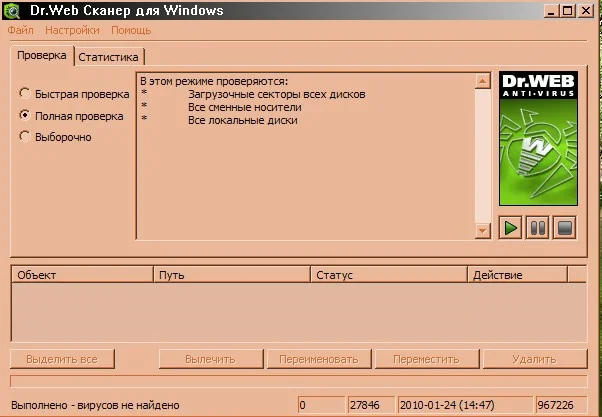Image resolution: width=602 pixels, height=417 pixels.
Task: Sort results by the Путь column header
Action: [x=232, y=275]
